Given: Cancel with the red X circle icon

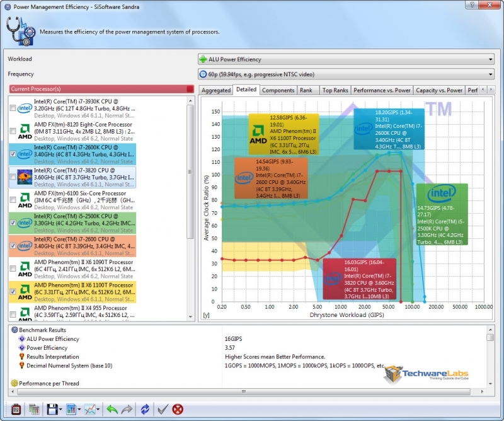Looking at the screenshot, I should pyautogui.click(x=178, y=409).
